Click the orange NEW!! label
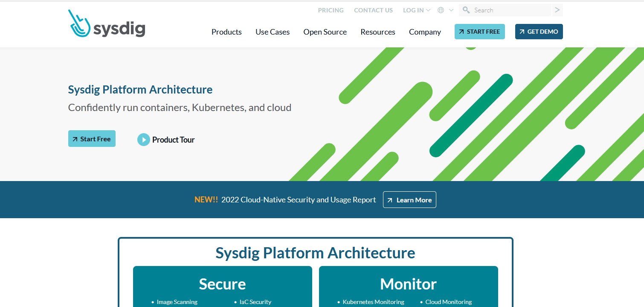644x307 pixels. click(x=206, y=200)
